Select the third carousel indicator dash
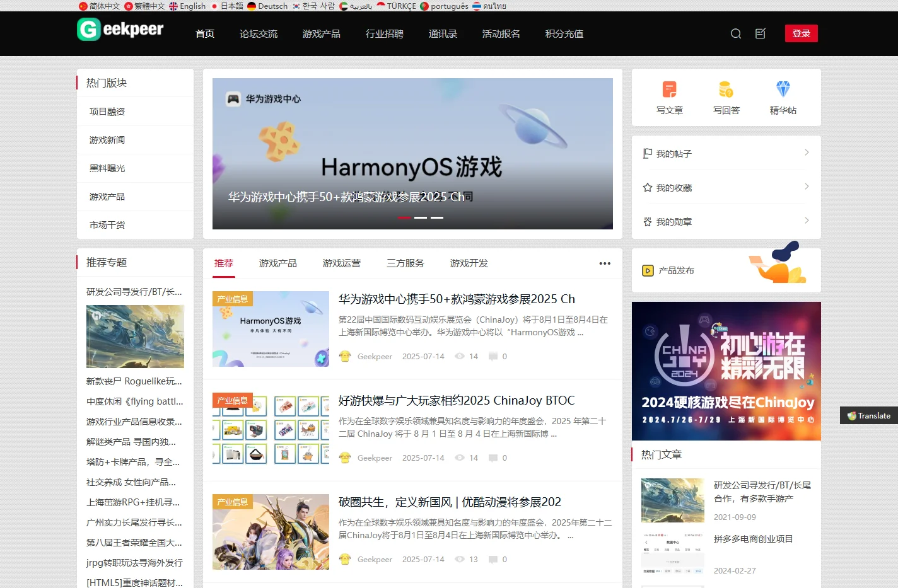The width and height of the screenshot is (898, 588). click(437, 217)
